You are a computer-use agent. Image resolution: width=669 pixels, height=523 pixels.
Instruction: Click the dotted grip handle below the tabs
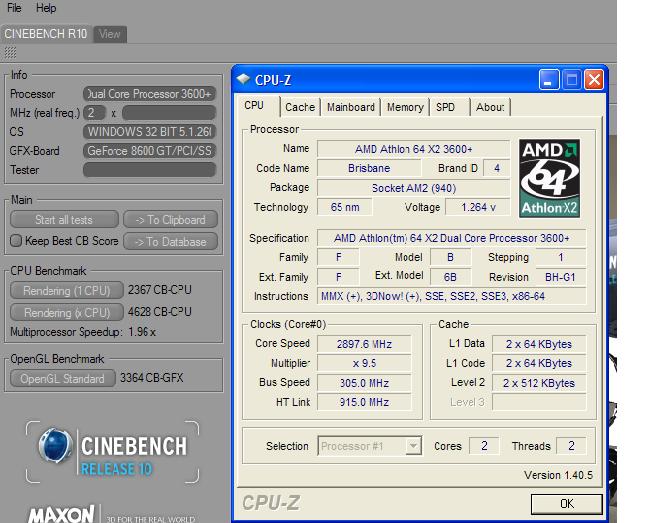10,53
